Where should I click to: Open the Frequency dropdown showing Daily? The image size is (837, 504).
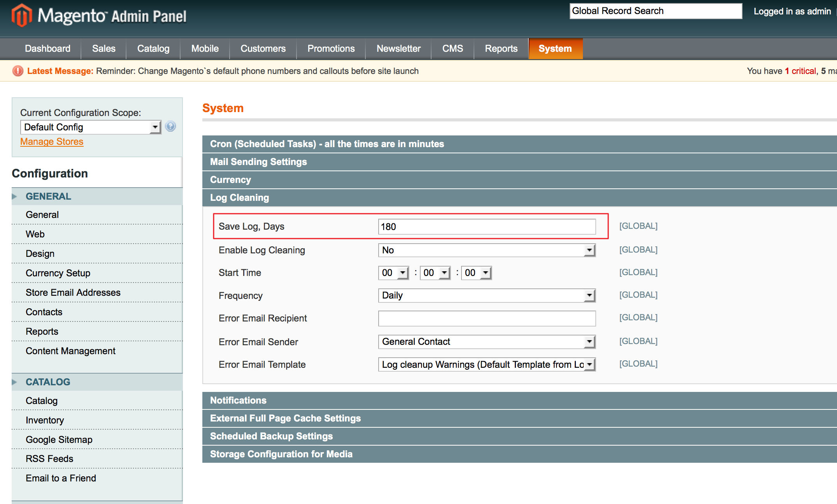click(x=590, y=295)
